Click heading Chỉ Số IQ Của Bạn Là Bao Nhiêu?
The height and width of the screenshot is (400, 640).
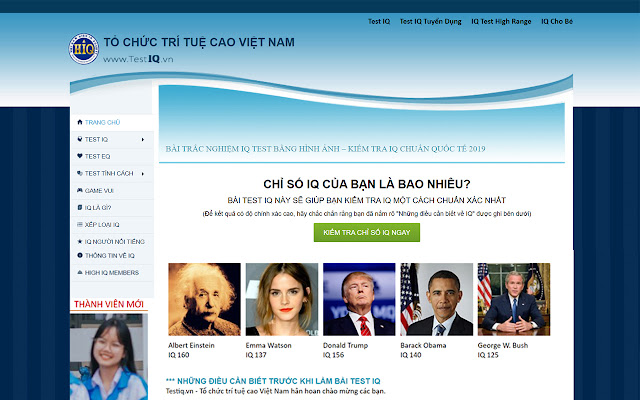(367, 184)
